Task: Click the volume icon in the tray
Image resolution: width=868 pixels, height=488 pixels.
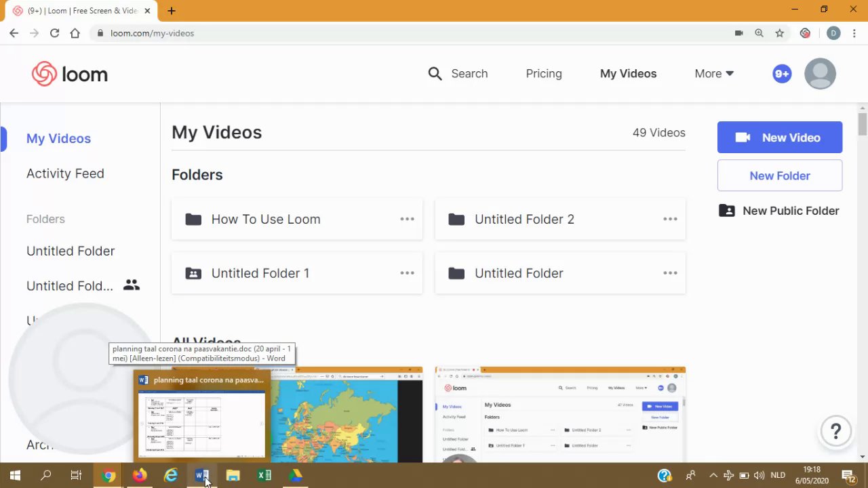Action: [759, 476]
